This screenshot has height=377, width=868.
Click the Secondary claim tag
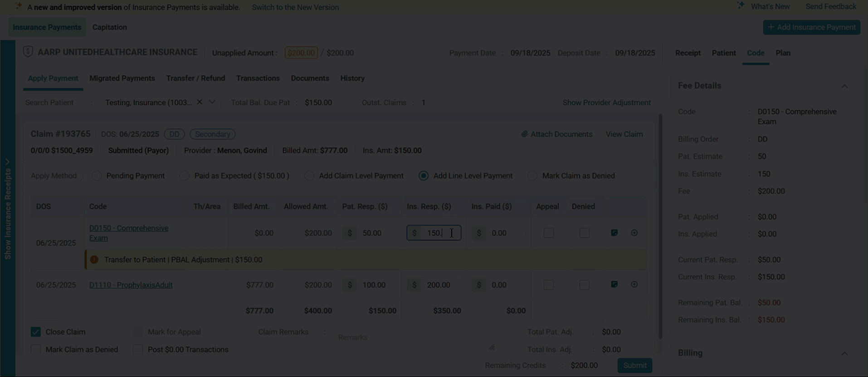[x=212, y=134]
